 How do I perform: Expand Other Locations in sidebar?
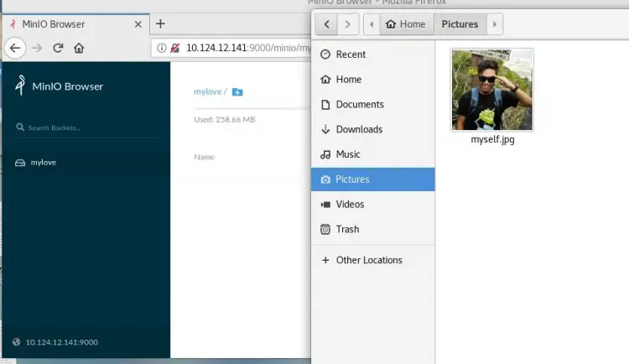(369, 260)
